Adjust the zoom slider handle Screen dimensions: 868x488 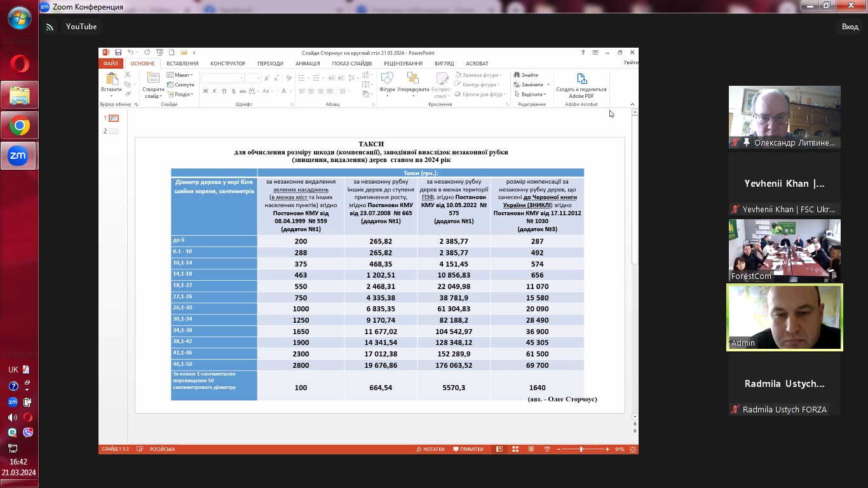581,449
